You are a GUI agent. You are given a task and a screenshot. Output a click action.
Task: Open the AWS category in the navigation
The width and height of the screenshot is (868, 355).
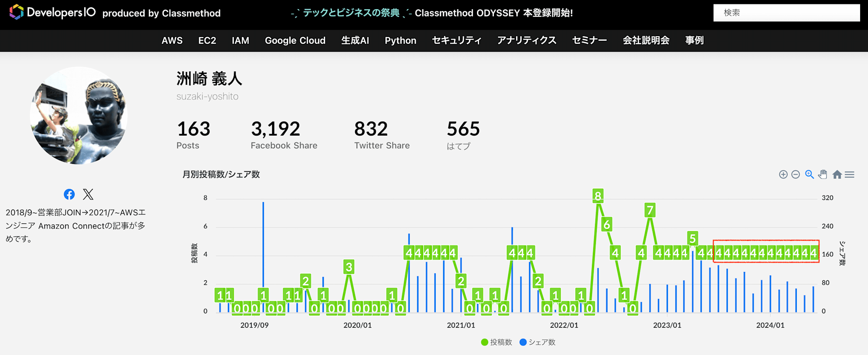(x=172, y=40)
